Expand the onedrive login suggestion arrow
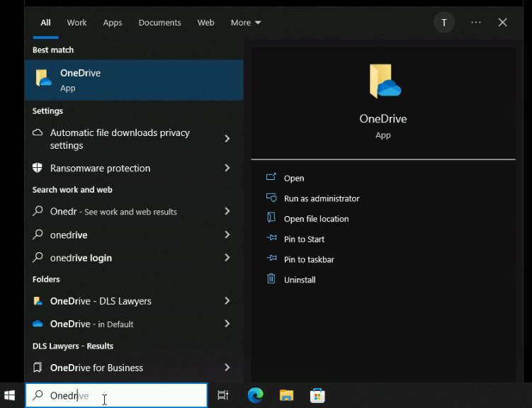Image resolution: width=532 pixels, height=408 pixels. pos(227,258)
